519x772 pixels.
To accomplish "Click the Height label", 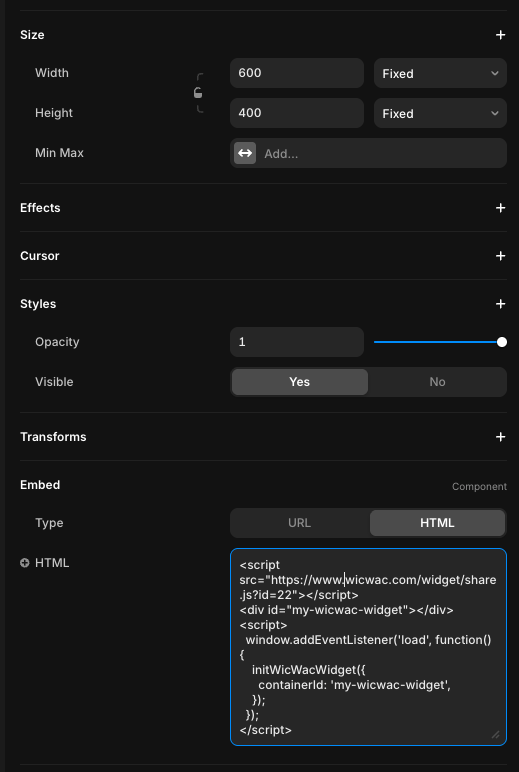I will point(54,113).
